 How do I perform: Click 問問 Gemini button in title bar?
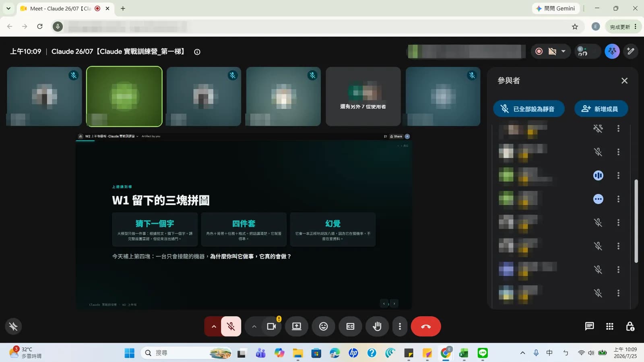click(x=556, y=8)
